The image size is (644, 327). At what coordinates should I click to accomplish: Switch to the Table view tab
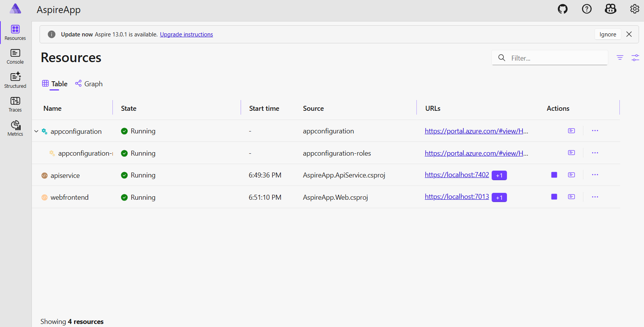[x=55, y=84]
